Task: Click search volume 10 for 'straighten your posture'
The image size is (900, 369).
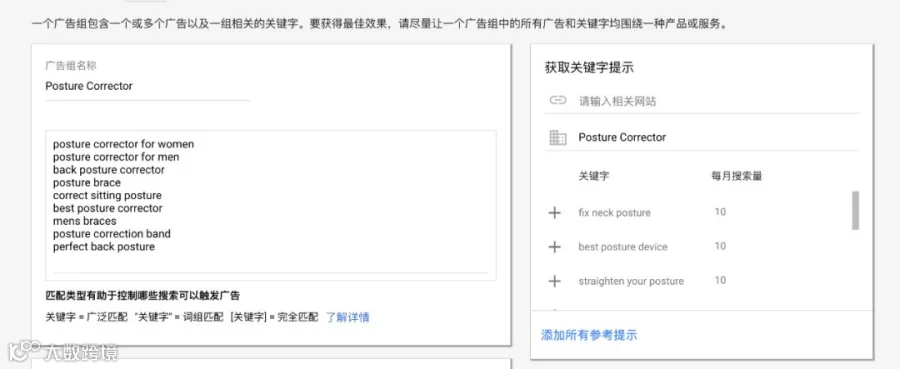Action: tap(720, 281)
